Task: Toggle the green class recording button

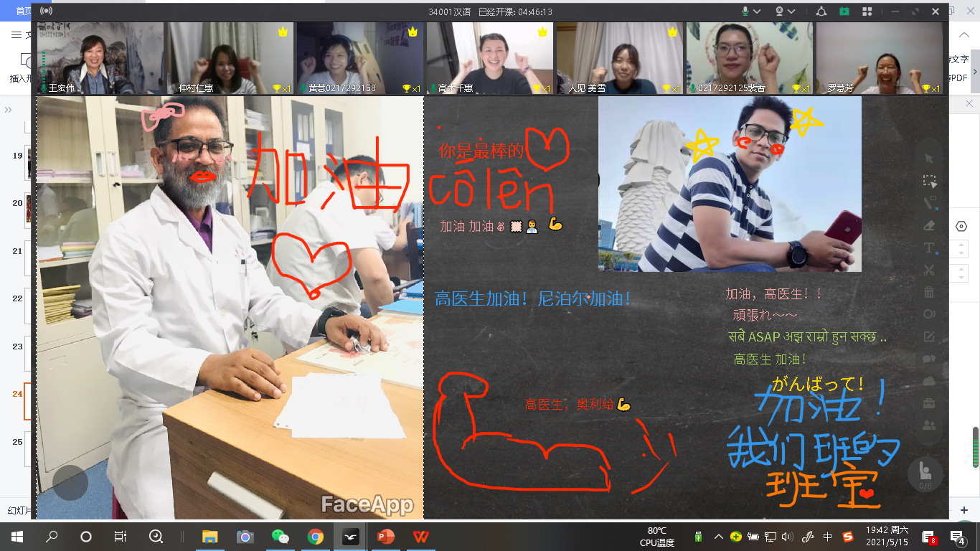Action: pos(844,11)
